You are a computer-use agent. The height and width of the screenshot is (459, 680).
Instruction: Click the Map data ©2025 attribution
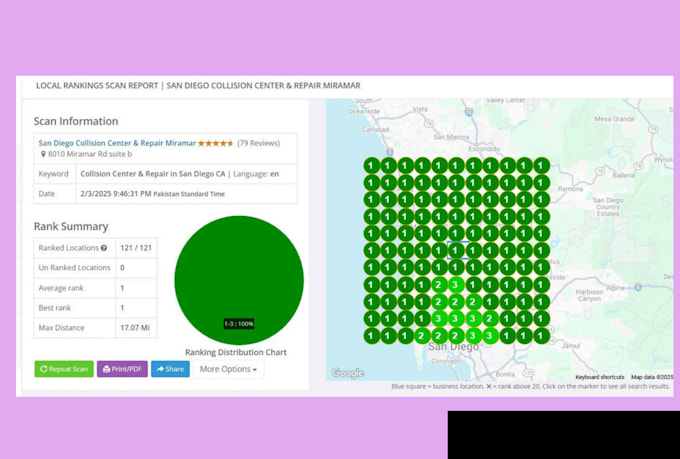(652, 377)
